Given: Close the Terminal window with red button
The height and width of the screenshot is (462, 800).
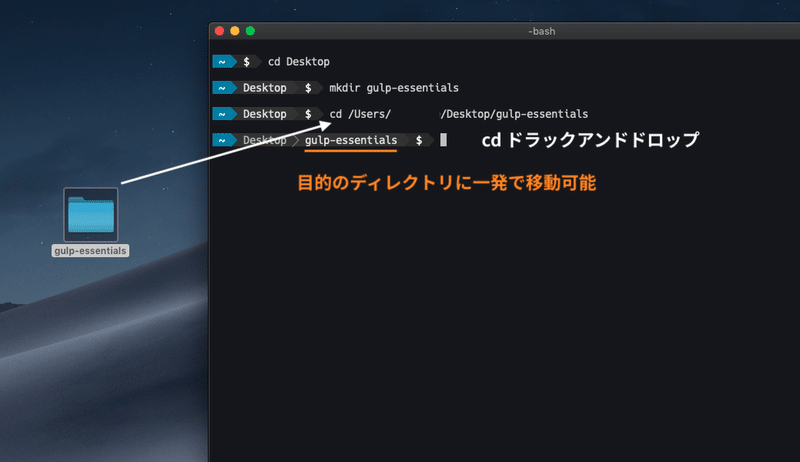Looking at the screenshot, I should point(219,31).
